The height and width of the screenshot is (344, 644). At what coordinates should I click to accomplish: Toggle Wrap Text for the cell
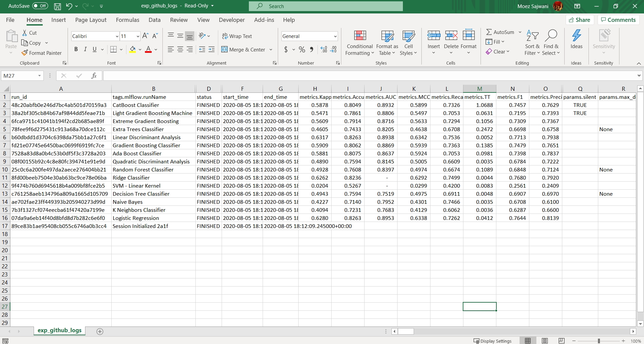(x=237, y=36)
